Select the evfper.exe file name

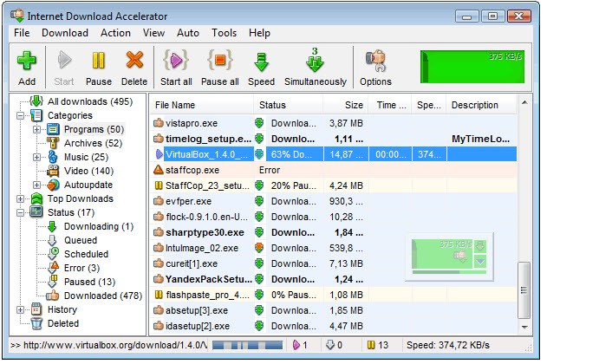(188, 201)
